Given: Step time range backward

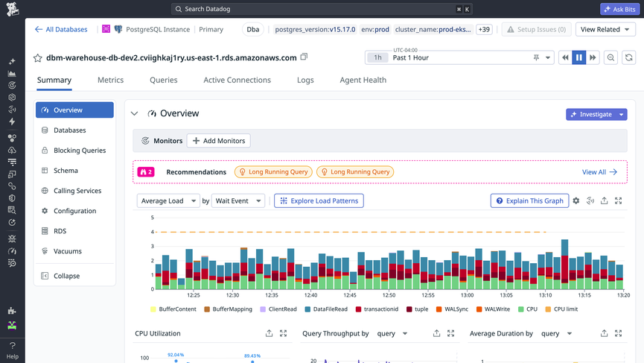Looking at the screenshot, I should click(x=565, y=57).
